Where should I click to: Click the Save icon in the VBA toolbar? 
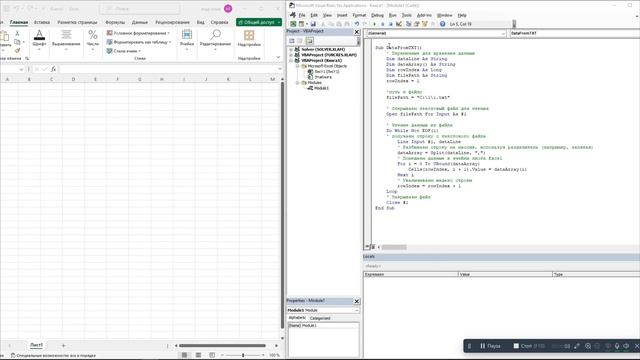(313, 24)
